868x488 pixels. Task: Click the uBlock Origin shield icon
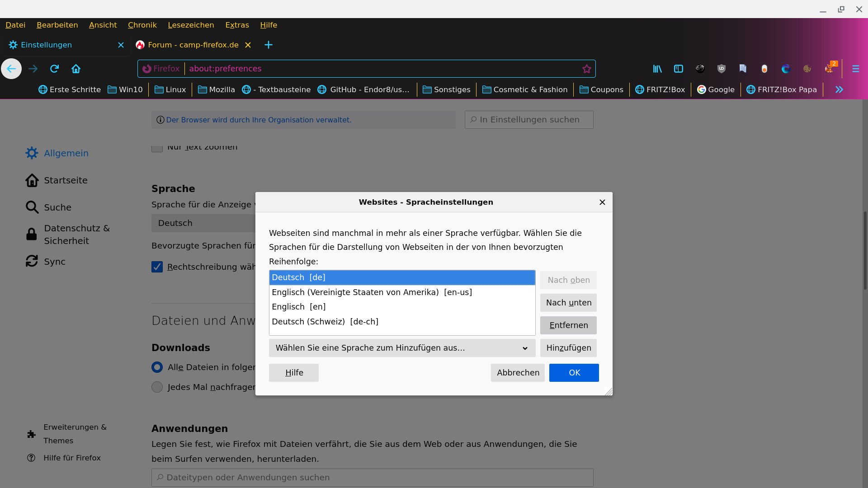coord(722,69)
